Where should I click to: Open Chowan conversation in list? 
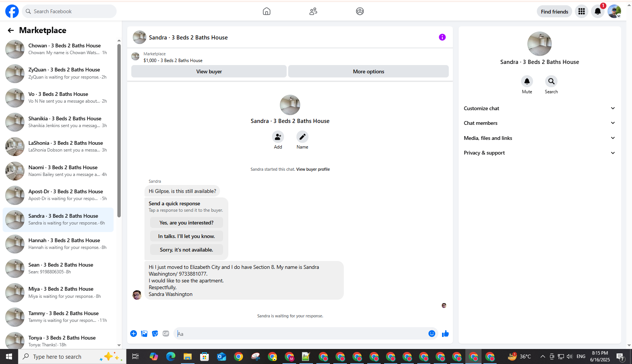click(x=58, y=49)
